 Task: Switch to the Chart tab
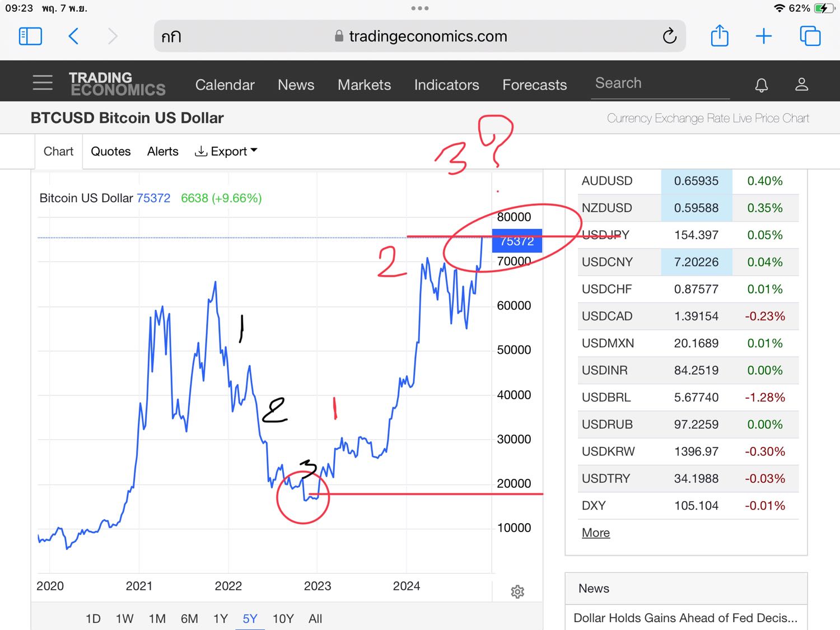[x=58, y=151]
